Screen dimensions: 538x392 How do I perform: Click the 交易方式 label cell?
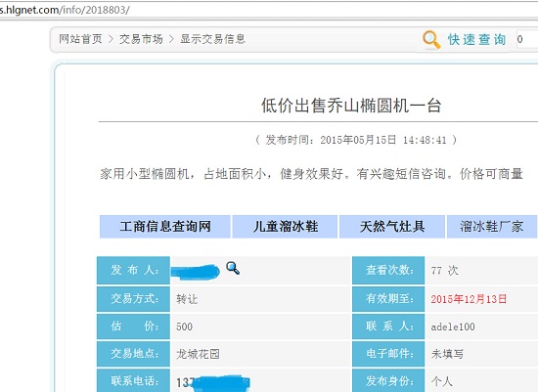(133, 299)
